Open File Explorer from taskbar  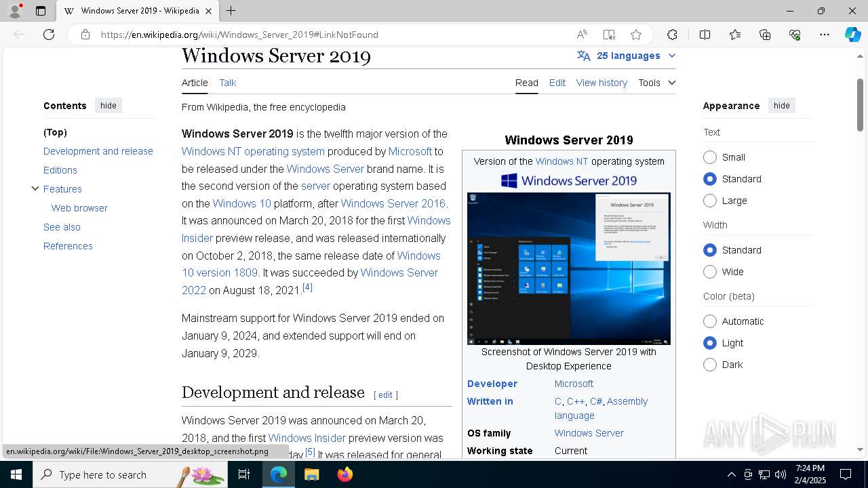(311, 474)
